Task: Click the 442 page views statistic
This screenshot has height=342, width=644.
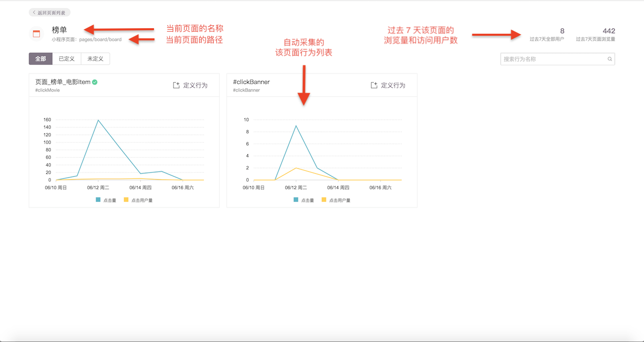Action: pos(608,31)
